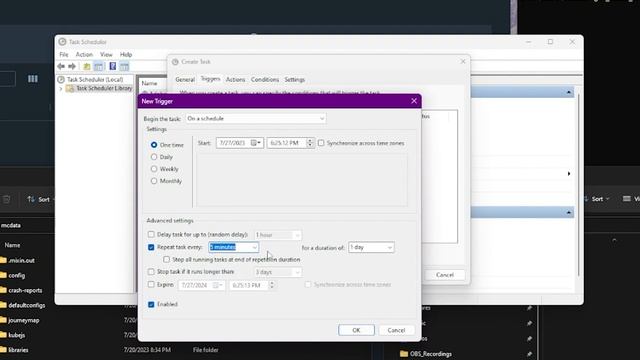The image size is (640, 360).
Task: Collapse the top Actions pane section arrow
Action: (x=569, y=92)
